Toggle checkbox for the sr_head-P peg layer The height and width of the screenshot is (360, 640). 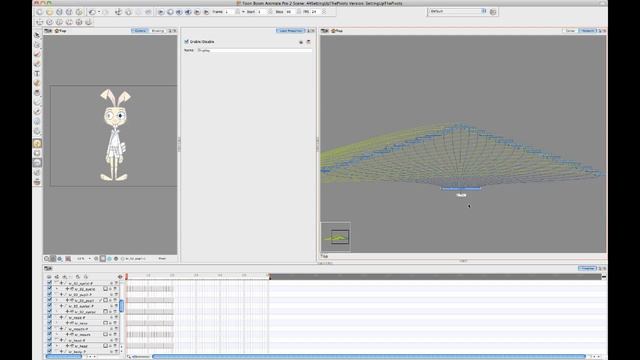pyautogui.click(x=49, y=340)
